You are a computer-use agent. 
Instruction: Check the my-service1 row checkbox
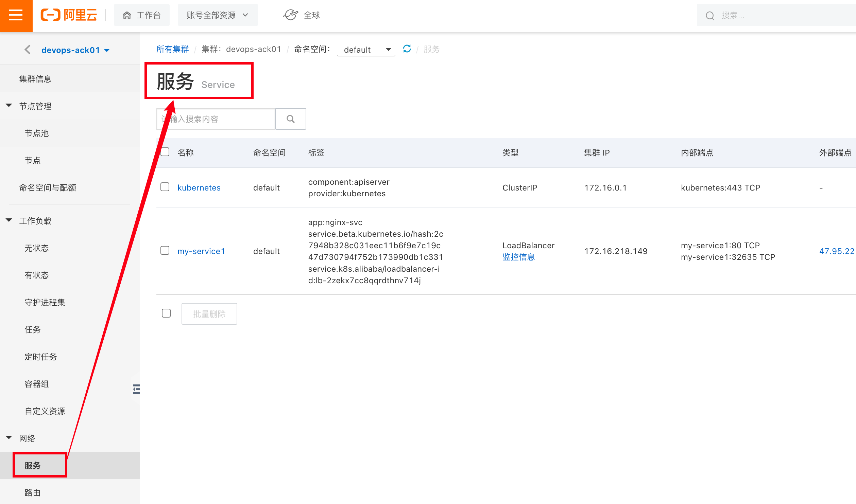pos(165,251)
